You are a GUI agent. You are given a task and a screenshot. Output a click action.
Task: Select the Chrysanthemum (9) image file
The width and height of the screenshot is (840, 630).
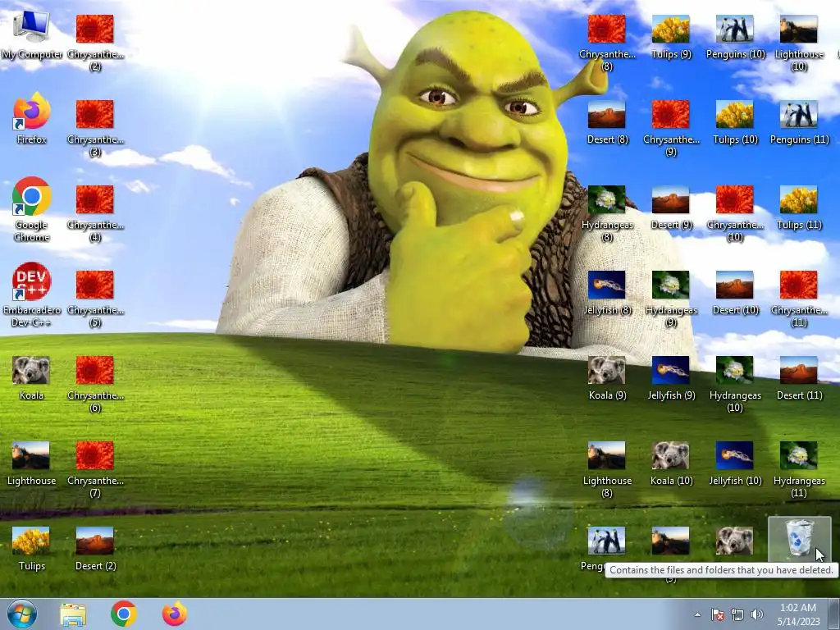coord(671,128)
